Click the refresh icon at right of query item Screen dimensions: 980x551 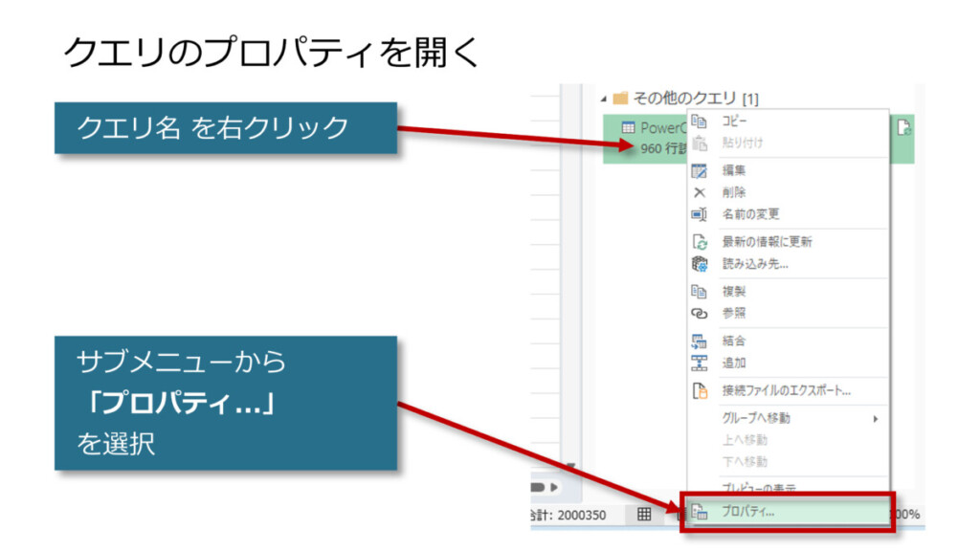[902, 127]
